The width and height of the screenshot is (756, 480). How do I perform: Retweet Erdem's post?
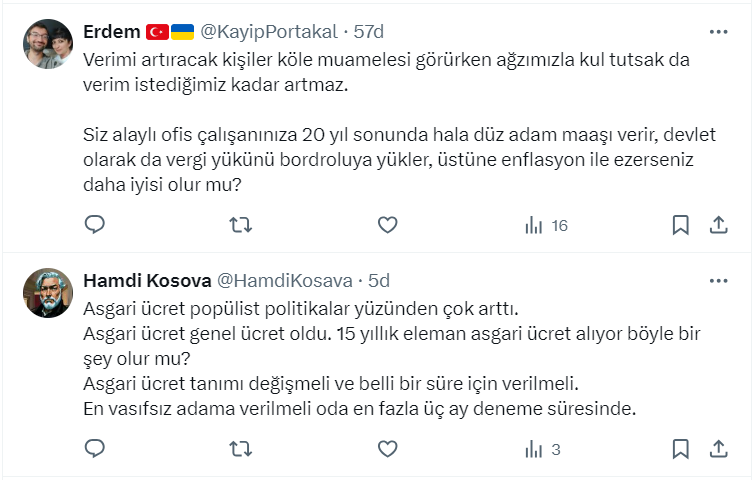(241, 225)
